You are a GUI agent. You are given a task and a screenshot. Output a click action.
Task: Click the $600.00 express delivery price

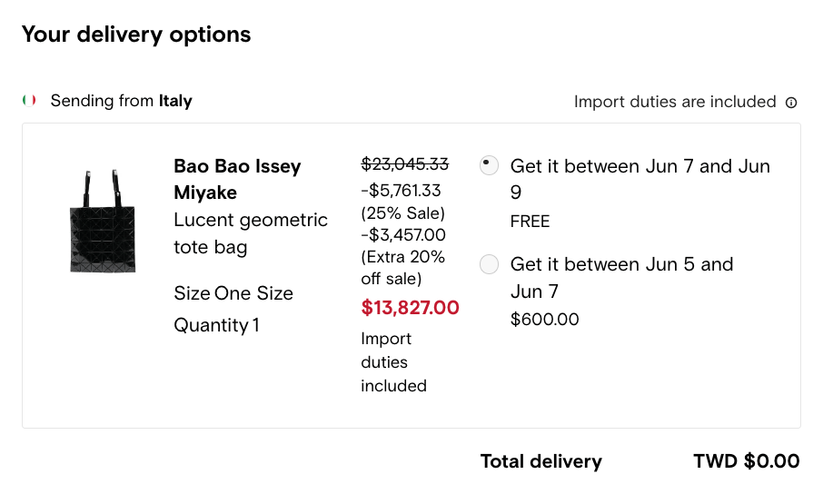[x=544, y=319]
